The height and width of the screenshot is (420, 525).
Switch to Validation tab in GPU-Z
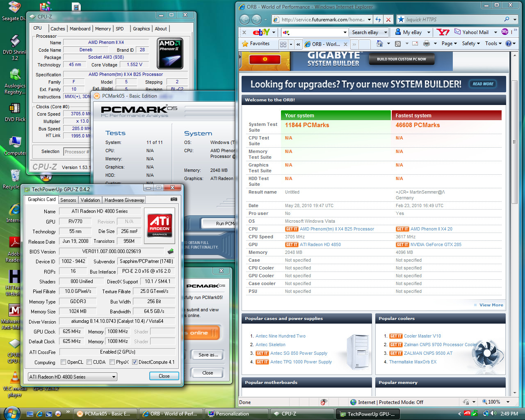click(x=90, y=200)
